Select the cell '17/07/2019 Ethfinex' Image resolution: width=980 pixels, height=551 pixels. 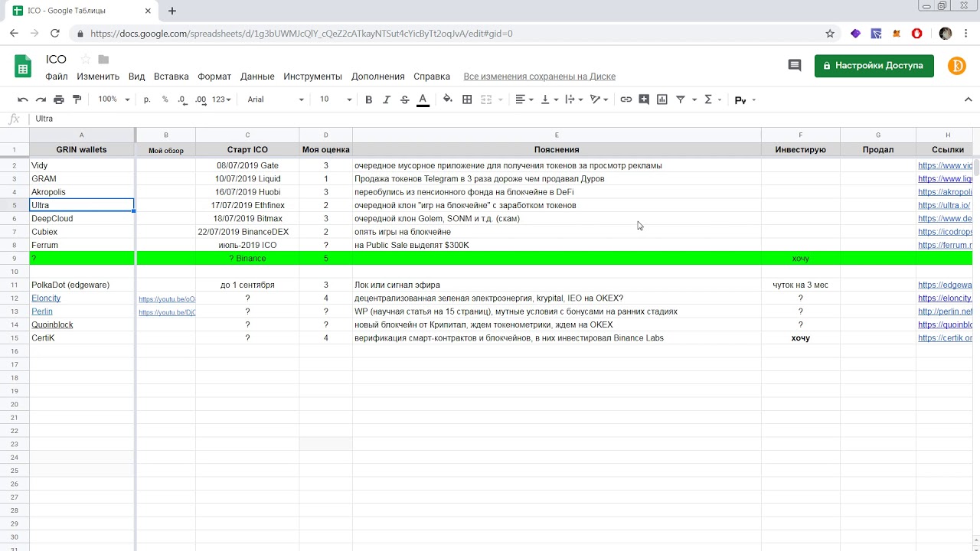(x=247, y=205)
